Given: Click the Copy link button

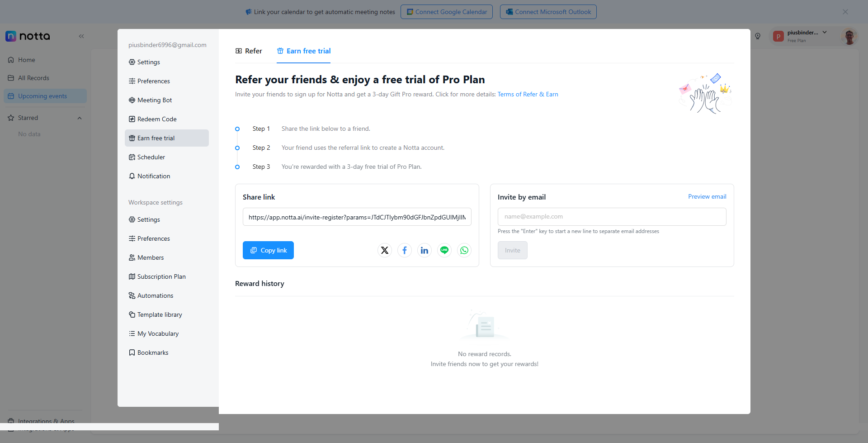Looking at the screenshot, I should [x=268, y=250].
